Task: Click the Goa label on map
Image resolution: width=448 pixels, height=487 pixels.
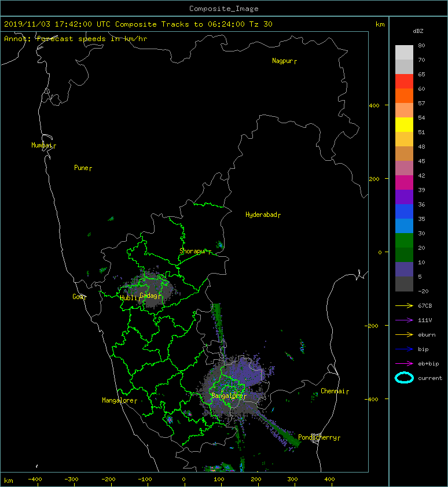Action: pos(78,297)
